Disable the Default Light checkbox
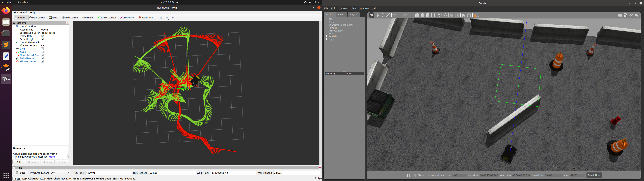Image resolution: width=644 pixels, height=181 pixels. click(42, 39)
